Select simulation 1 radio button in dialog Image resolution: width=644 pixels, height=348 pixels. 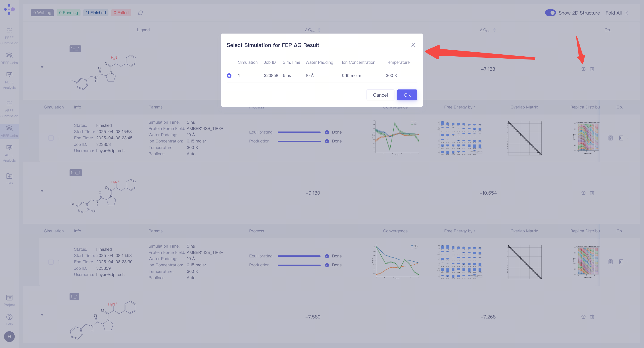tap(229, 76)
